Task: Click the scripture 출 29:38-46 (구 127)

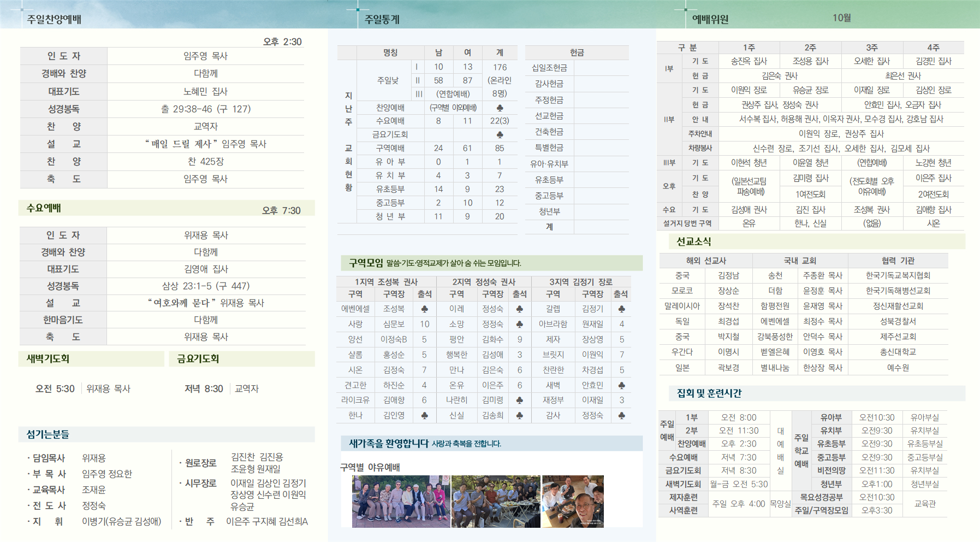Action: click(x=206, y=109)
